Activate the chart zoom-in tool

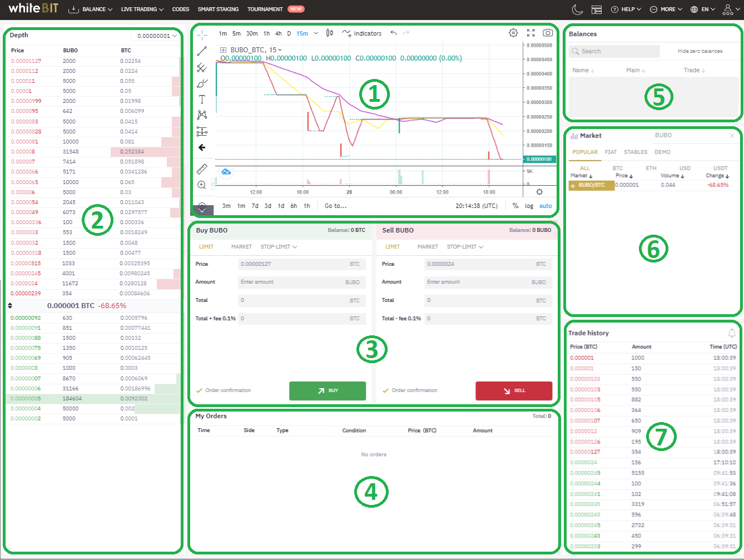pos(202,185)
